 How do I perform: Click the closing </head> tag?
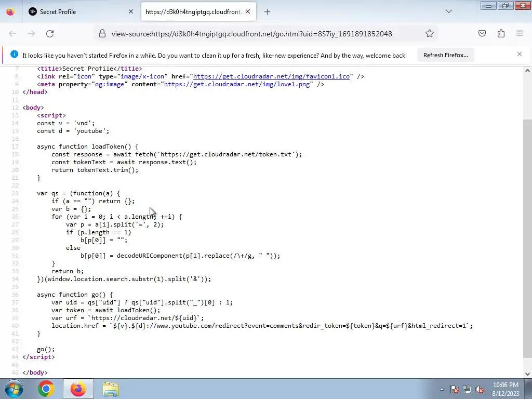pos(35,92)
